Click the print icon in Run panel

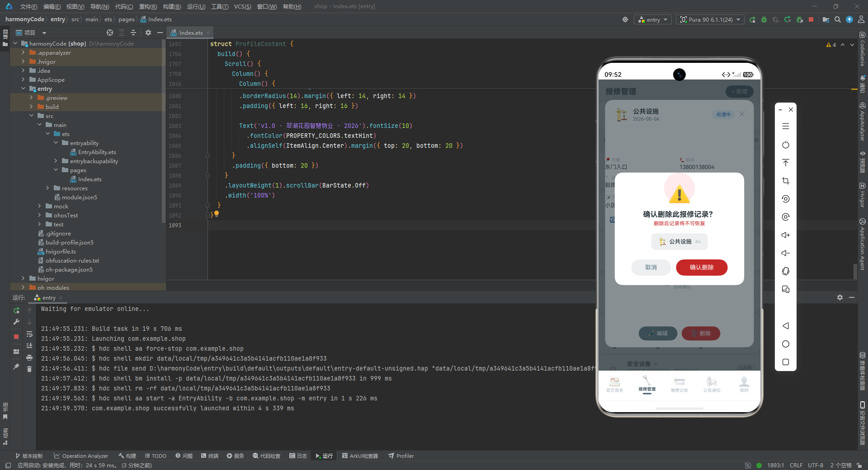tap(29, 357)
